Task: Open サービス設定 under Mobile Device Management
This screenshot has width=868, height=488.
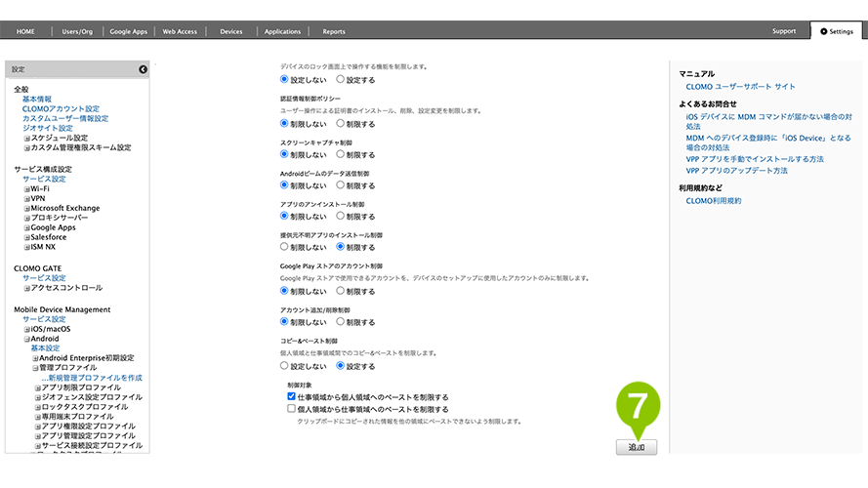Action: [44, 319]
